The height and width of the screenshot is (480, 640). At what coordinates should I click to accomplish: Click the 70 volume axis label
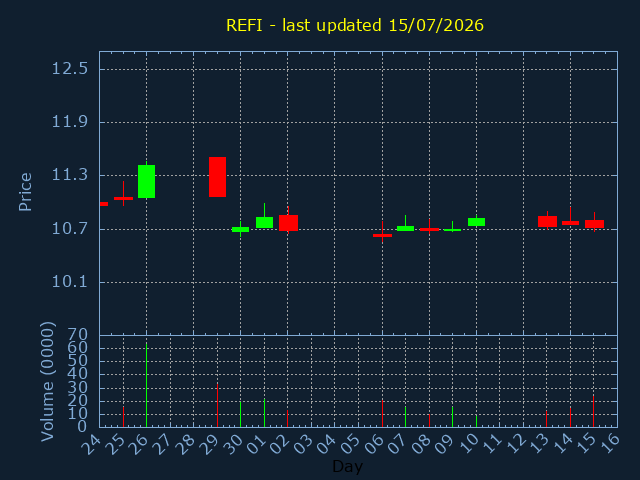pos(78,335)
